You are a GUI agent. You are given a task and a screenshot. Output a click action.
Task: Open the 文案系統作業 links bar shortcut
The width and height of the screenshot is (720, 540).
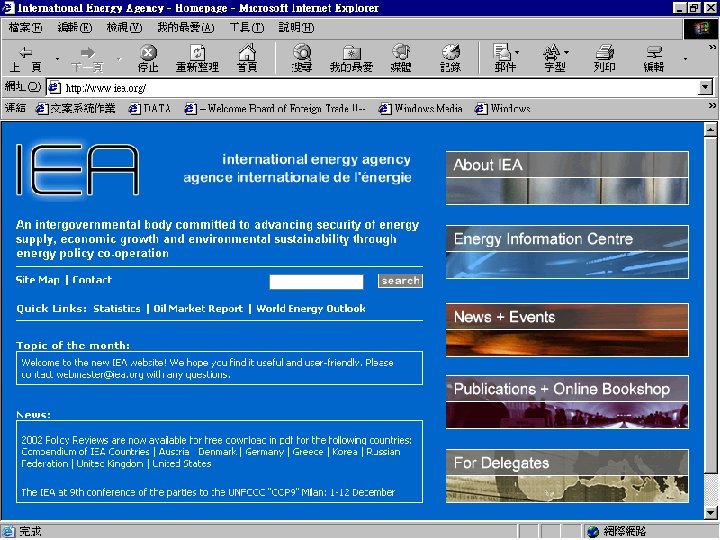pyautogui.click(x=76, y=108)
